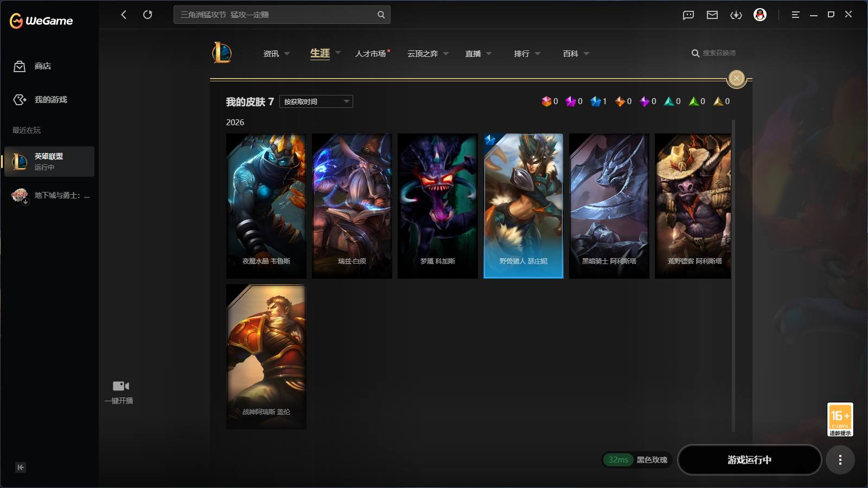Image resolution: width=868 pixels, height=488 pixels.
Task: Expand the 云顶之弈 menu arrow
Action: click(446, 54)
